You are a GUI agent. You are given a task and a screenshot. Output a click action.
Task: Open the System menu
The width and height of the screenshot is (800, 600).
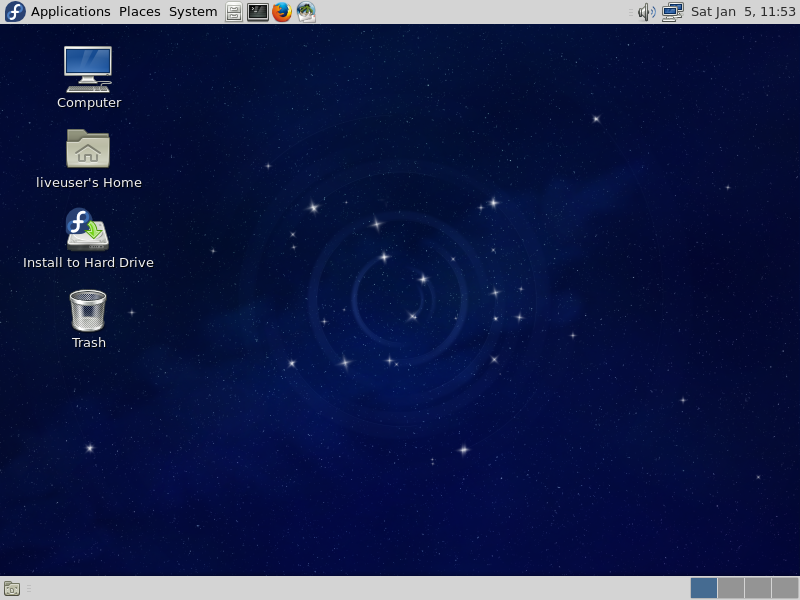tap(192, 12)
